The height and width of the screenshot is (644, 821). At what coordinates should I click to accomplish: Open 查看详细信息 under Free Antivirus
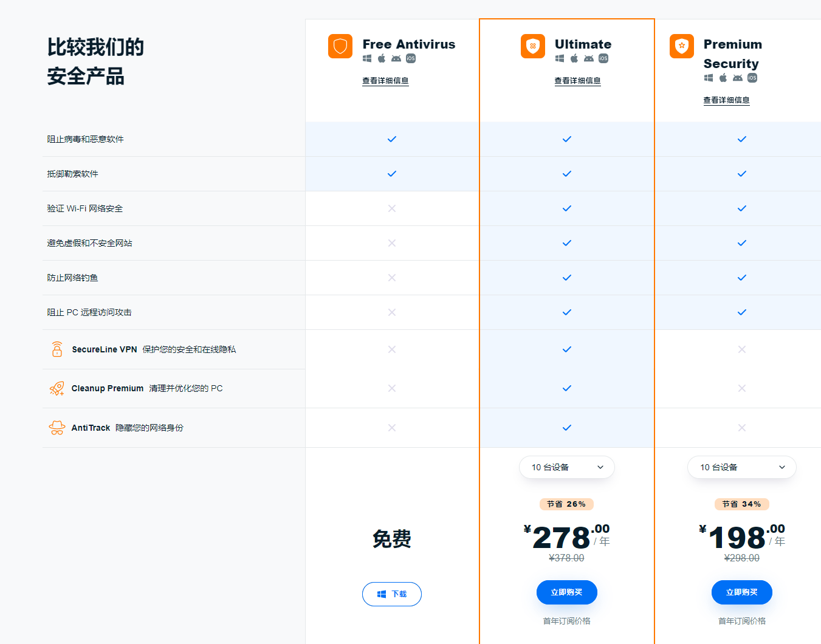pyautogui.click(x=385, y=81)
